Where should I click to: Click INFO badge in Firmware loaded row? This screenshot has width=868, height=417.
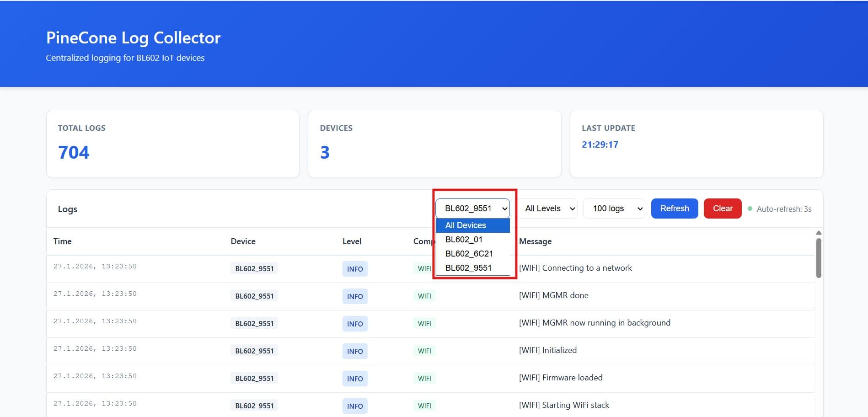pos(355,379)
